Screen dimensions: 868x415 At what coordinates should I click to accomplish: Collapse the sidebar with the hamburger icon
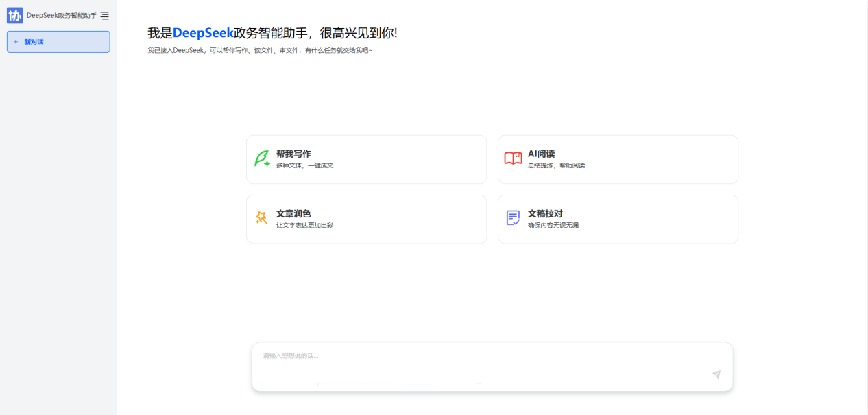click(104, 15)
